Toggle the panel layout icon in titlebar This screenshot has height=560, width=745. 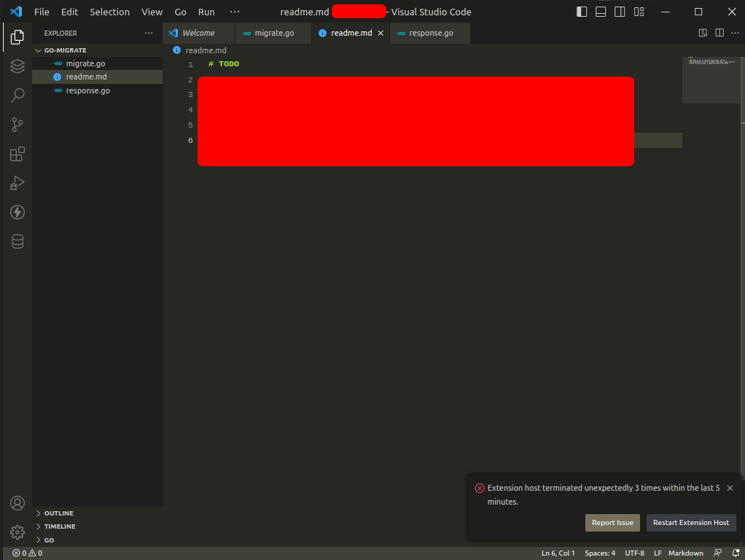(x=601, y=12)
